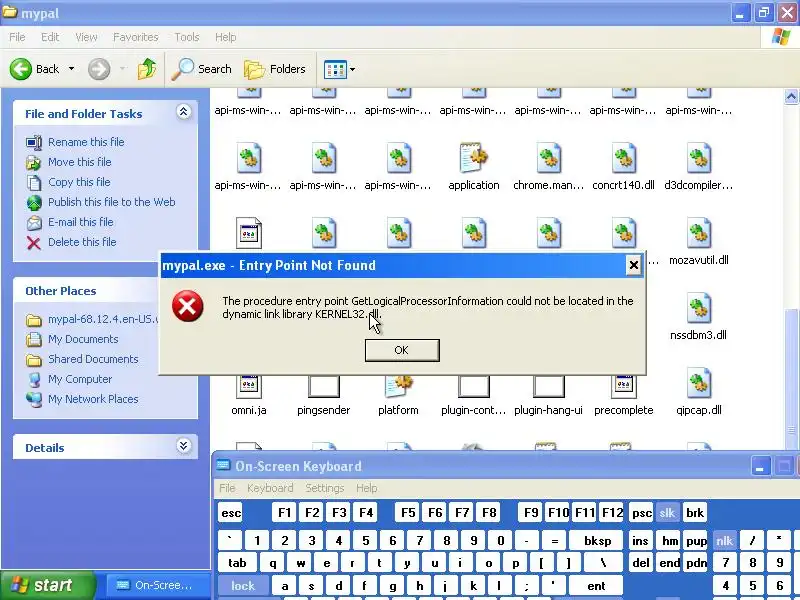
Task: Open the Search pane
Action: pyautogui.click(x=202, y=69)
